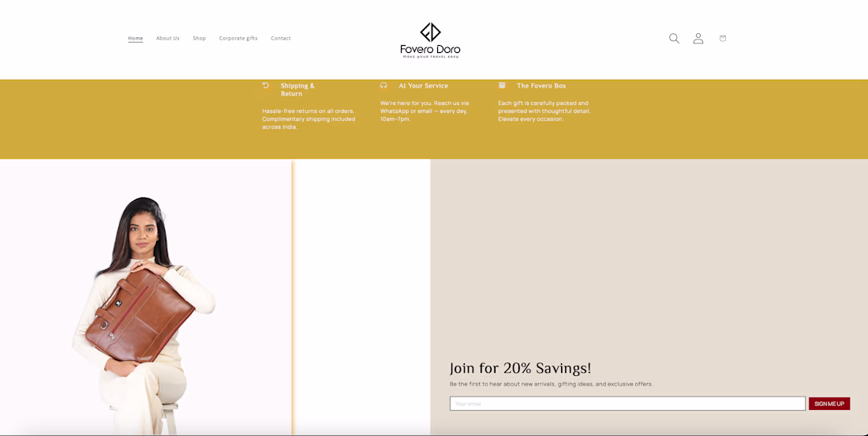
Task: Focus the Your email input field
Action: click(627, 404)
